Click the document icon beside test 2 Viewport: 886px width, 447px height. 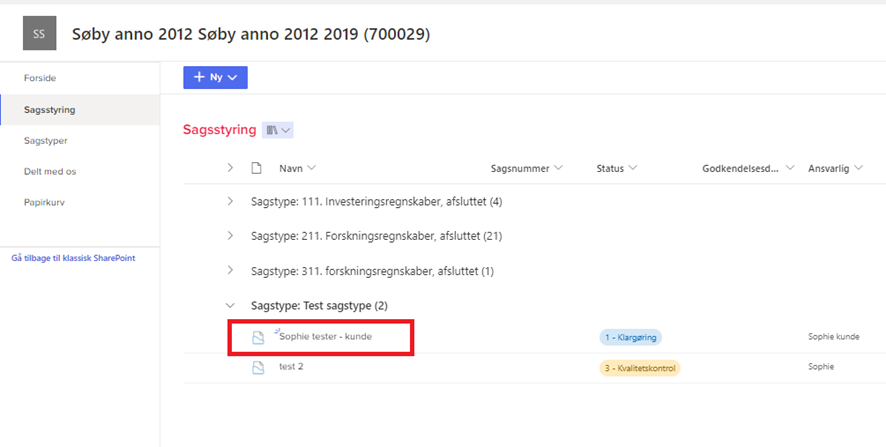point(257,367)
